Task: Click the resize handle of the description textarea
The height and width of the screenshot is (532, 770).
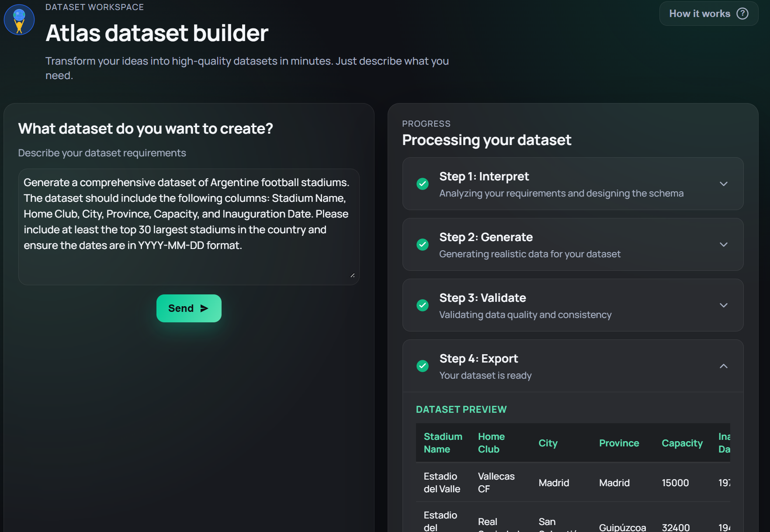Action: tap(353, 275)
